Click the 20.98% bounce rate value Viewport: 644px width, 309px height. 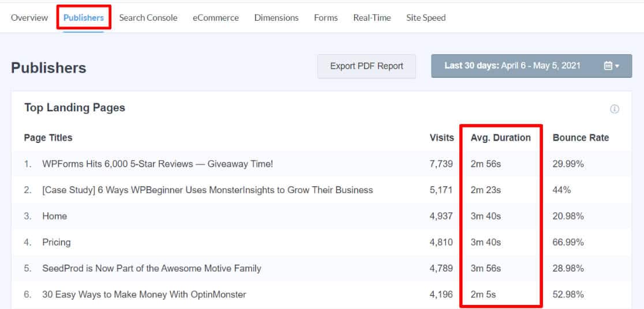[x=568, y=216]
